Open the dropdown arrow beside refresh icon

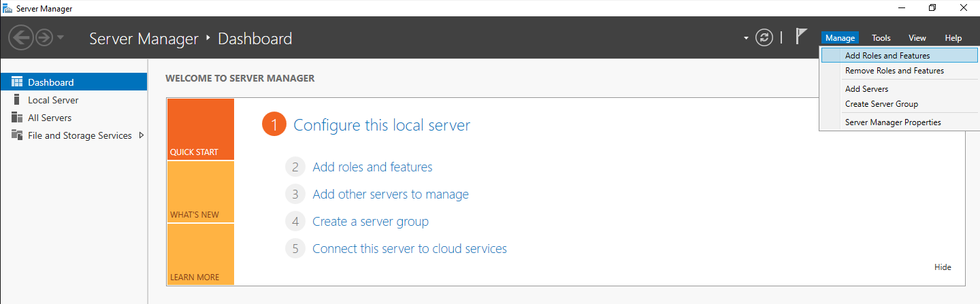coord(746,38)
